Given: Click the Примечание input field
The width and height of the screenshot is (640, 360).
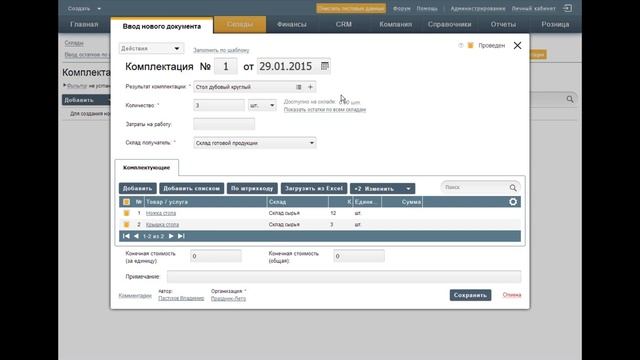Looking at the screenshot, I should (344, 276).
